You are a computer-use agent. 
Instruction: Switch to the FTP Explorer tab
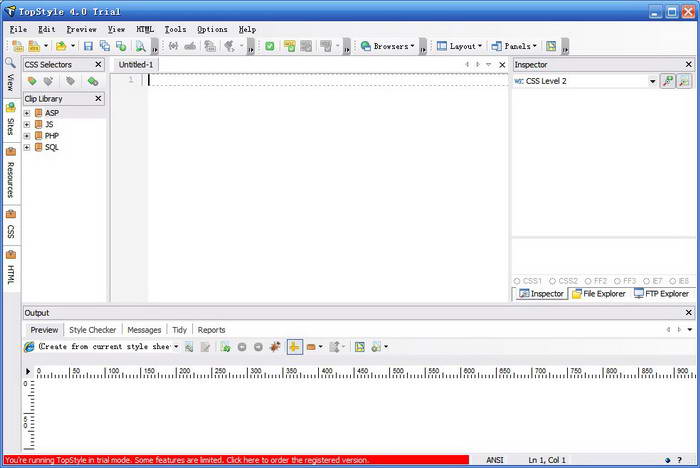point(662,294)
